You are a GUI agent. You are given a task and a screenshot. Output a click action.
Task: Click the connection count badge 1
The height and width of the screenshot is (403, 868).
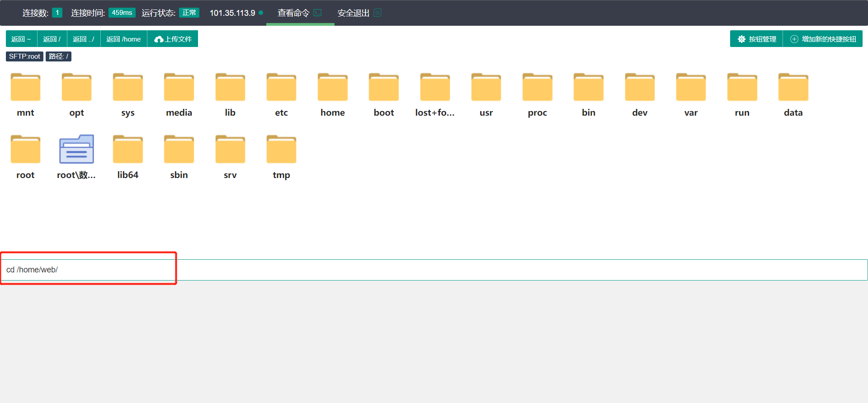click(x=57, y=13)
